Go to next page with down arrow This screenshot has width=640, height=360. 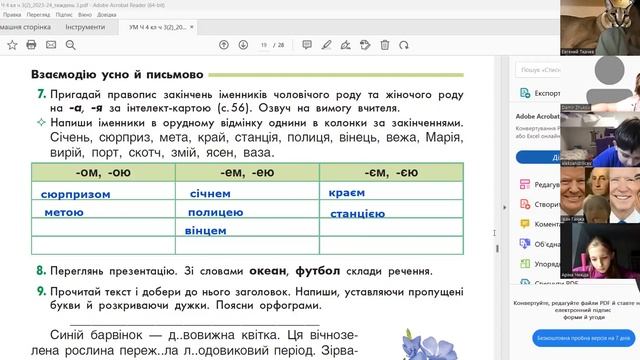[243, 45]
